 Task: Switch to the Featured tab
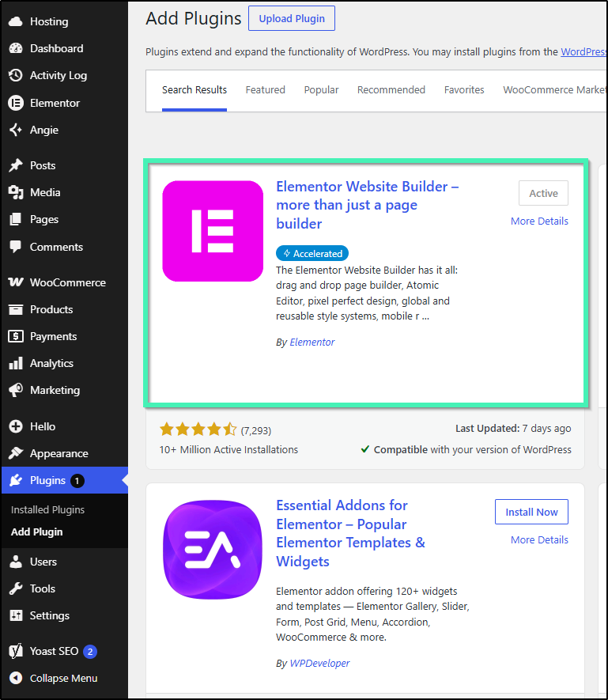tap(265, 89)
